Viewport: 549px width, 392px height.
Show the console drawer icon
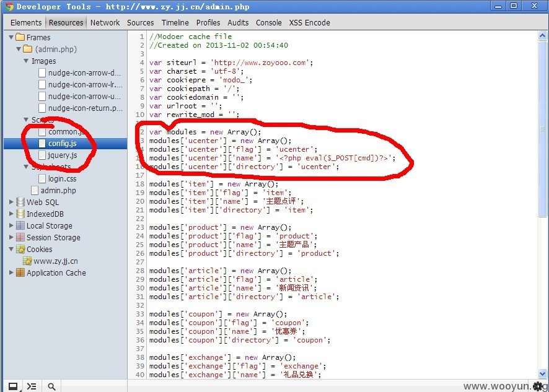click(x=32, y=386)
